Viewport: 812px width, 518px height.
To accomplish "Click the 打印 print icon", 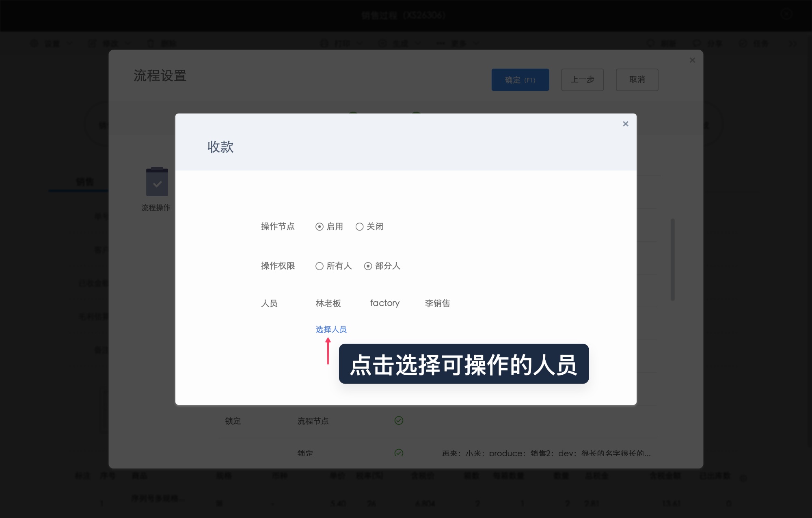I will [x=325, y=43].
